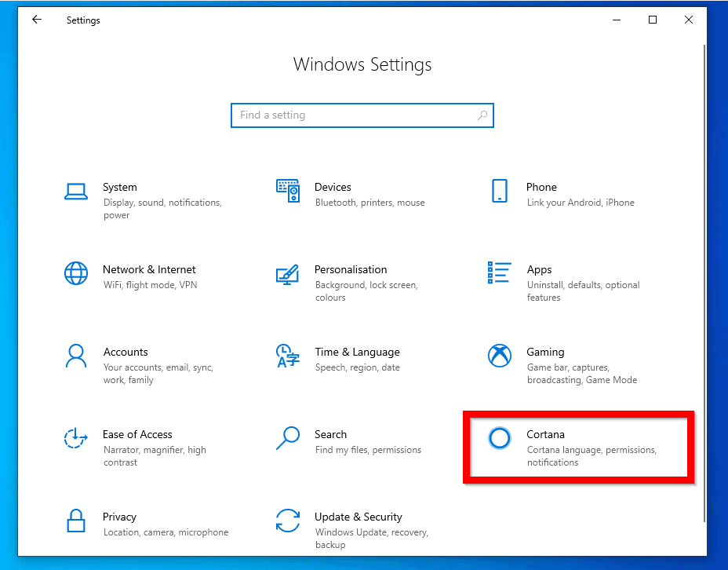Open the System settings title
The width and height of the screenshot is (728, 570).
pos(120,187)
